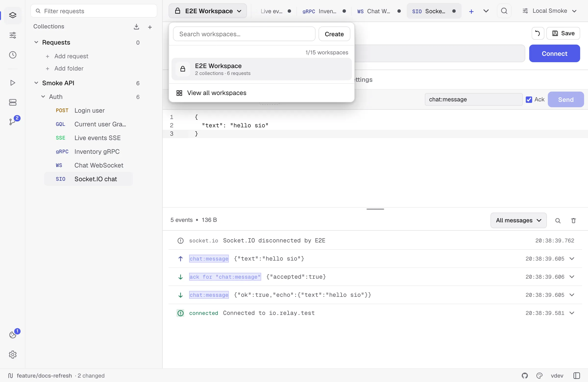The image size is (588, 382).
Task: Click the Send button
Action: coord(565,99)
